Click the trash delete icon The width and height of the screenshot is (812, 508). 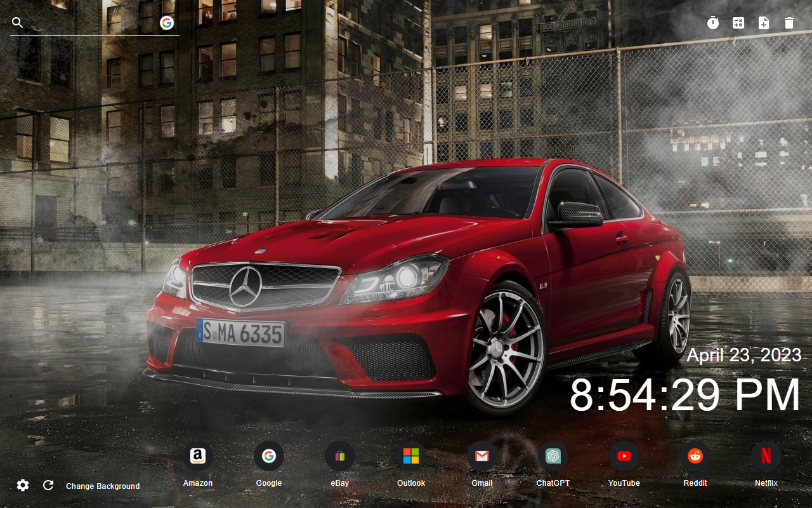coord(789,22)
